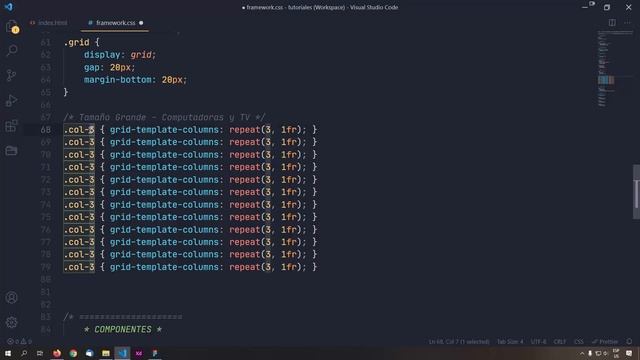Open the Run and Debug view
This screenshot has width=640, height=360.
pos(11,100)
